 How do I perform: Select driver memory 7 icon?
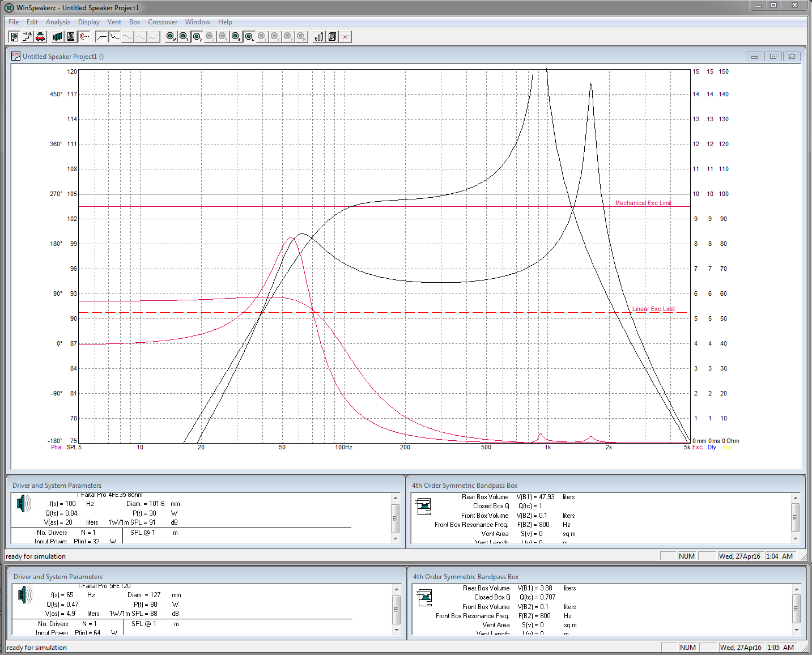tap(262, 37)
